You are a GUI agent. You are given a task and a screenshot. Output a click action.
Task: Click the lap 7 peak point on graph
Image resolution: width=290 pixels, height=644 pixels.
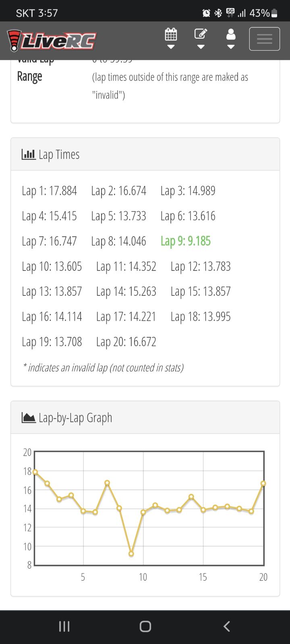[107, 483]
